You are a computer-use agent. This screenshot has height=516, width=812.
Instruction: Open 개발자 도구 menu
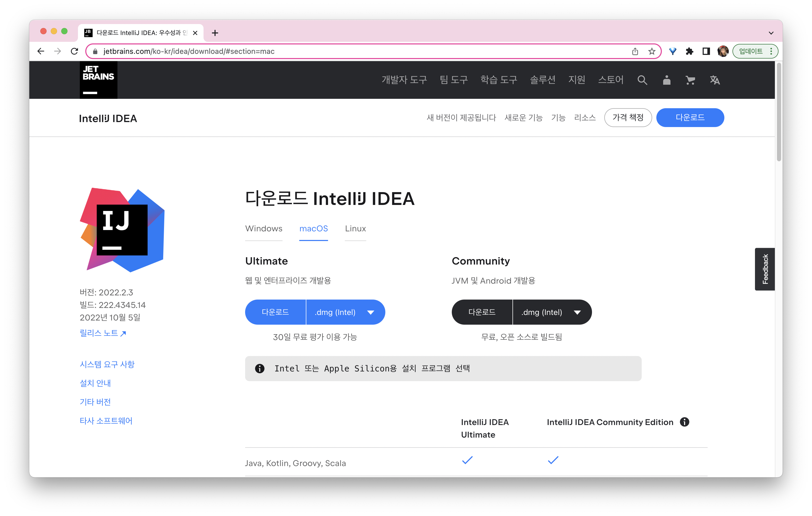pyautogui.click(x=404, y=80)
